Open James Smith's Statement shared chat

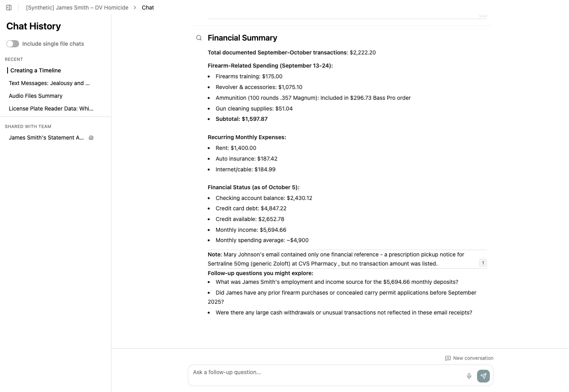point(46,138)
